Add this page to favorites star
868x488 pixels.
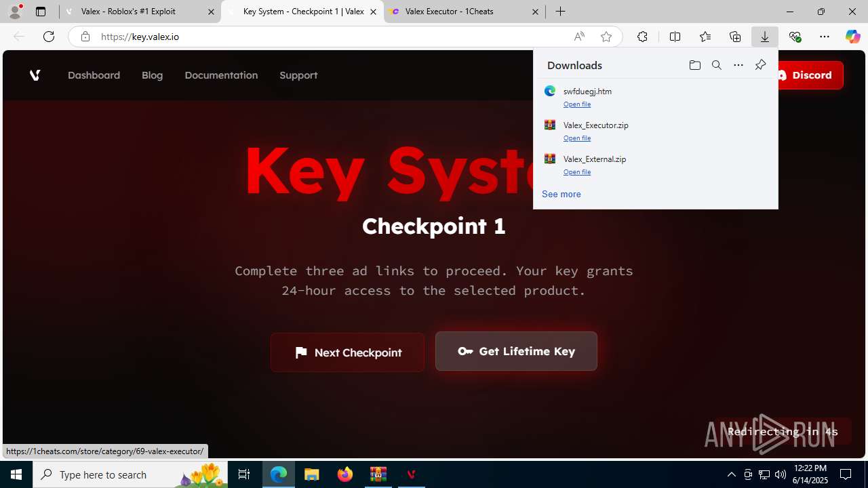[606, 37]
